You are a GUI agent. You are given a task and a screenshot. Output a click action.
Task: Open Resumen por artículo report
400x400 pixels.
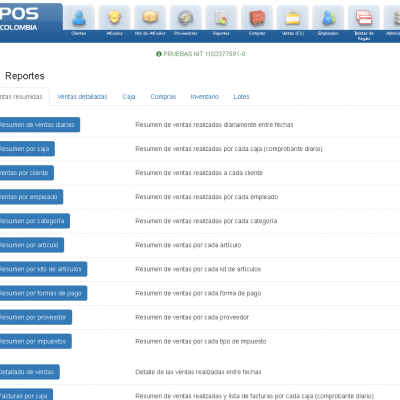[32, 245]
